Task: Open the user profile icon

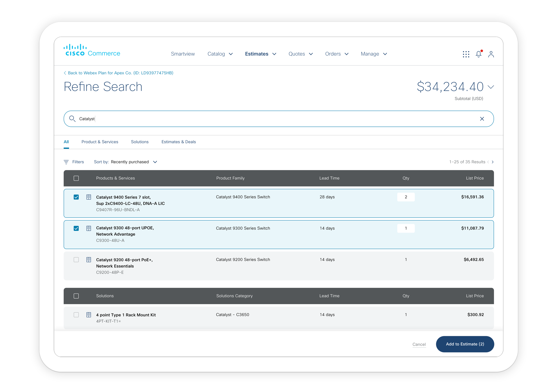Action: point(491,54)
